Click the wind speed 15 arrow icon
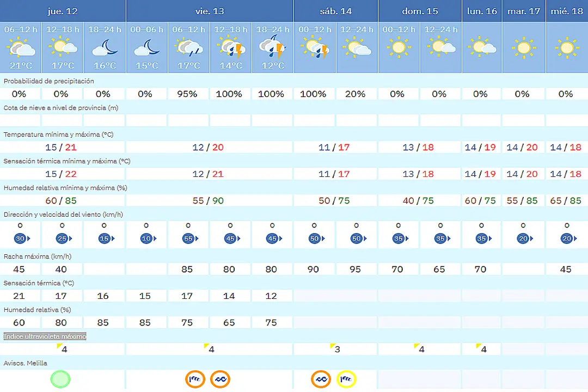 106,238
